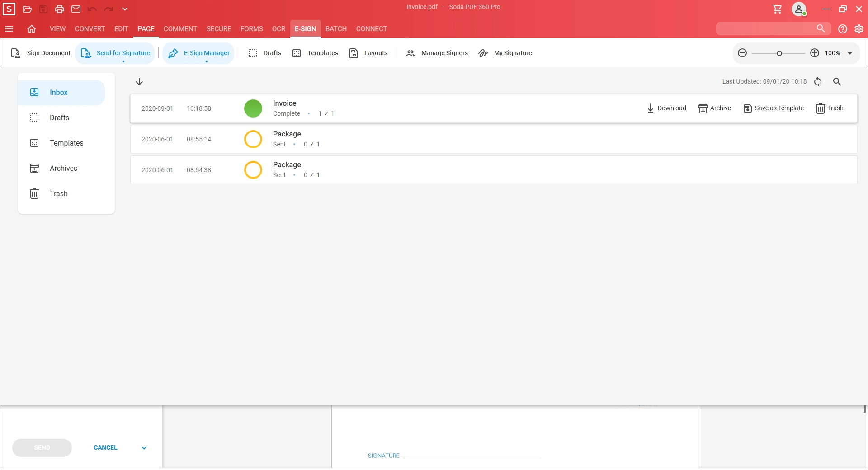Click the Save disk icon

(x=43, y=9)
